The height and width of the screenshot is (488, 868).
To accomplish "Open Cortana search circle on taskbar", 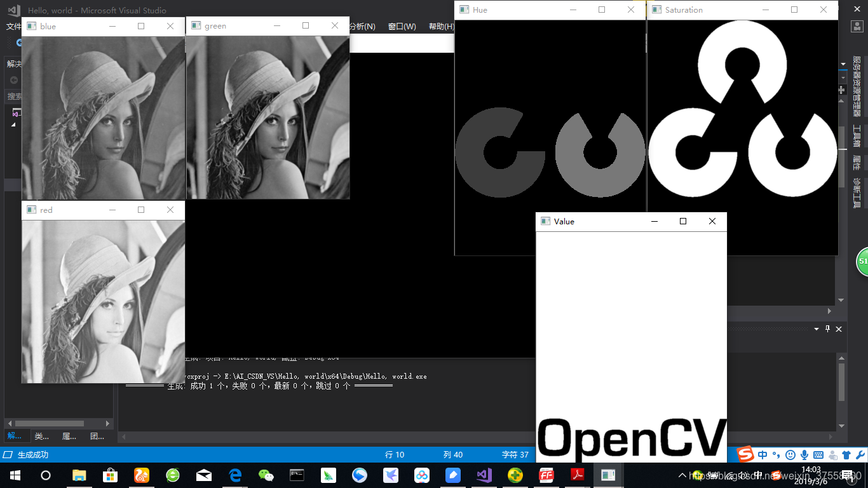I will [46, 475].
